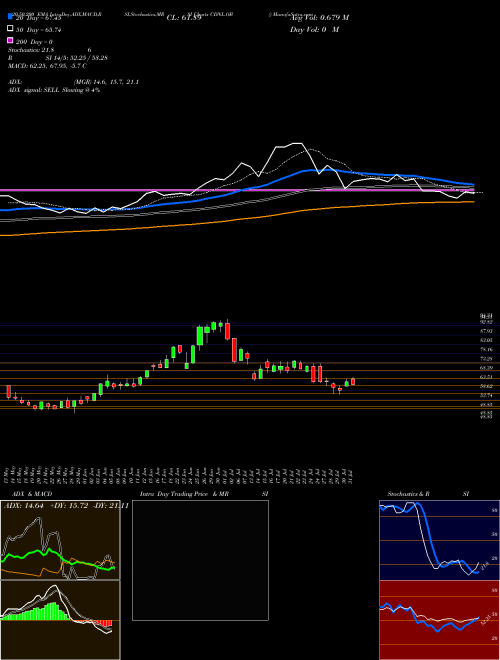
Task: Click the tallest green candlestick near peak
Action: (x=200, y=336)
